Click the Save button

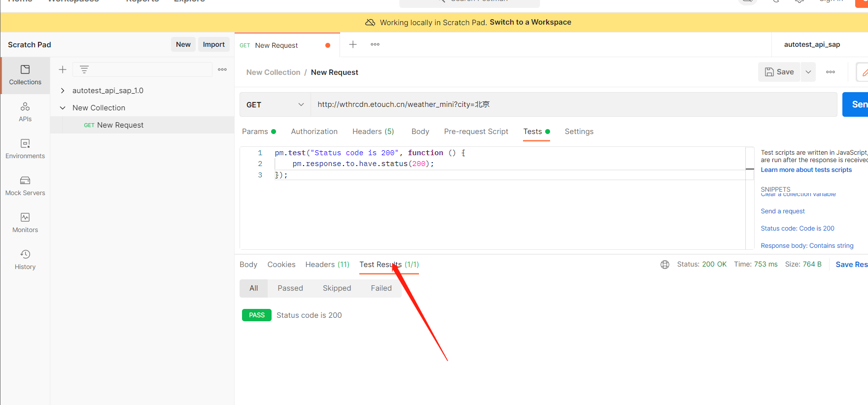780,72
